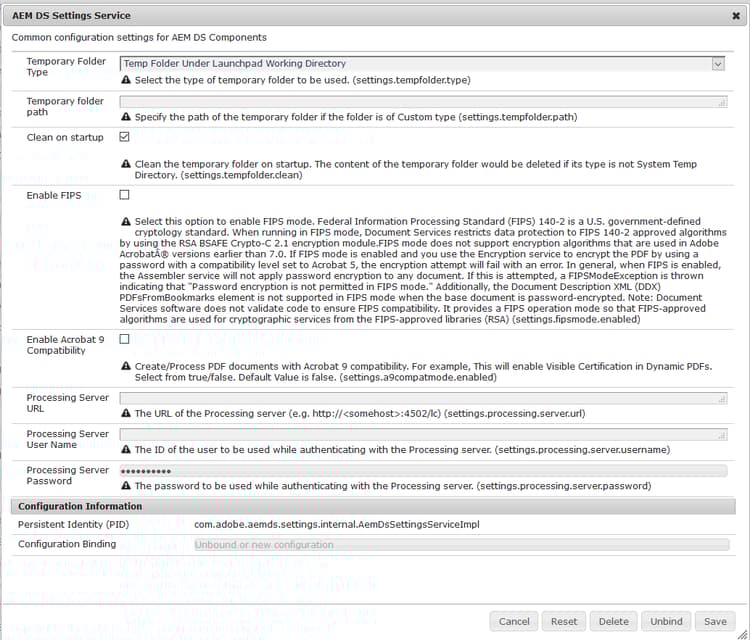Click the Clean on startup label
Screen dimensions: 750x640
pos(65,137)
